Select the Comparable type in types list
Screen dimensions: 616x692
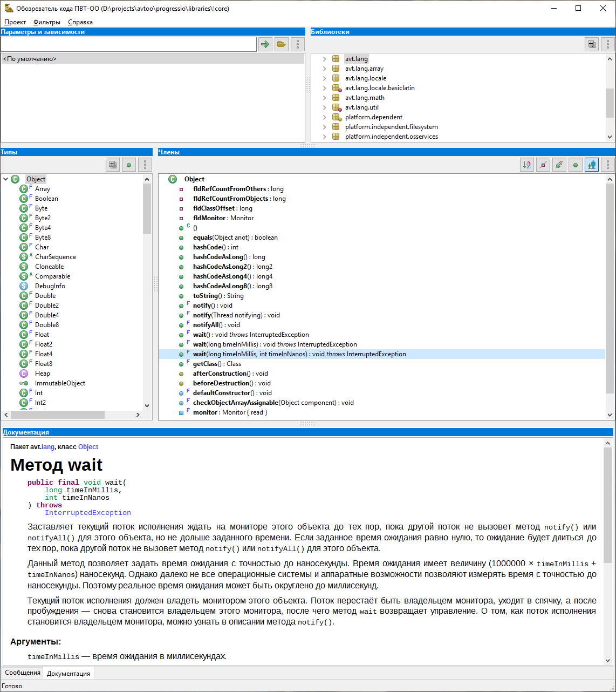pos(52,276)
